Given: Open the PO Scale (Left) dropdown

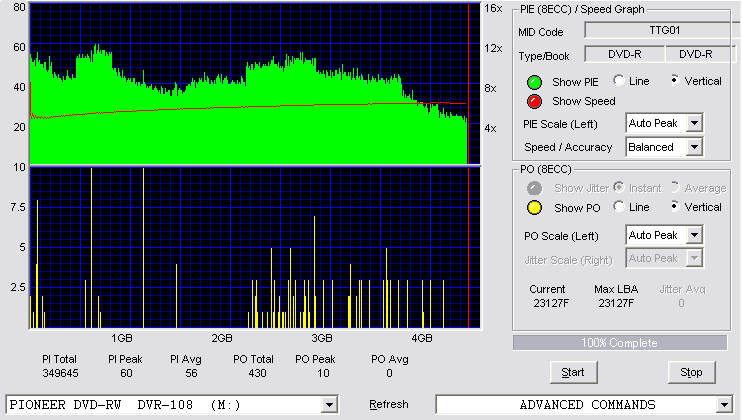Looking at the screenshot, I should [x=694, y=235].
